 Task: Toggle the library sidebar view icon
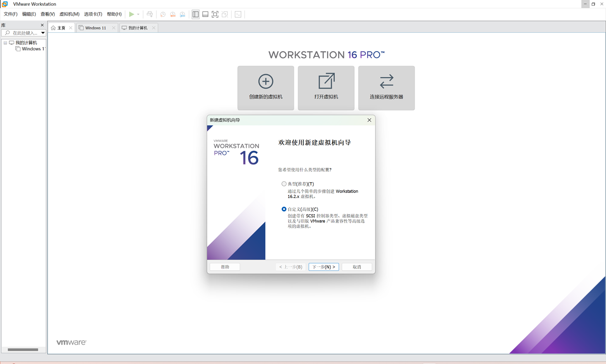click(x=196, y=14)
